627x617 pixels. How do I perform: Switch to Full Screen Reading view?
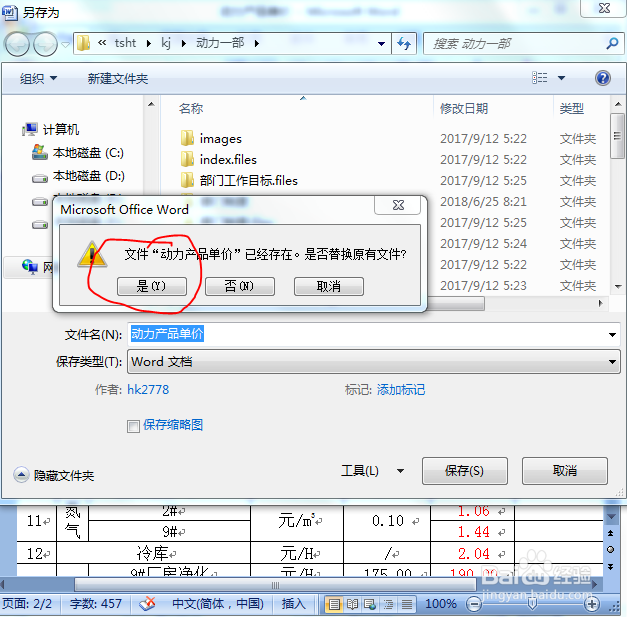pos(352,604)
